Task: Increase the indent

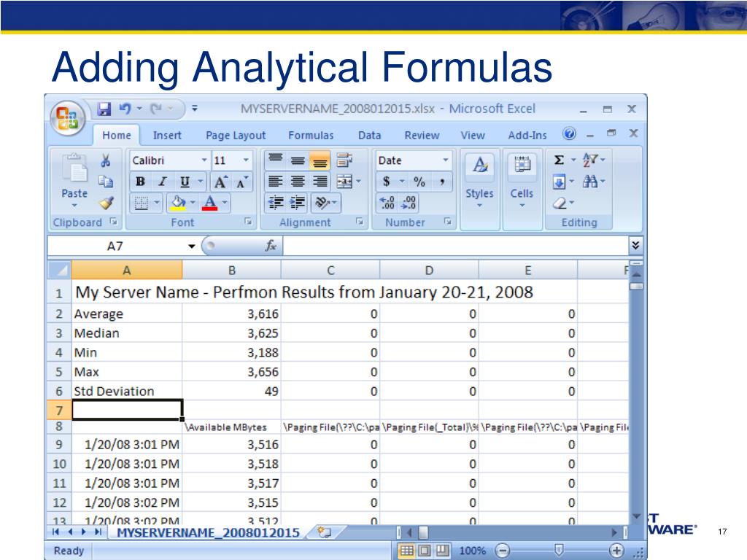Action: point(298,203)
